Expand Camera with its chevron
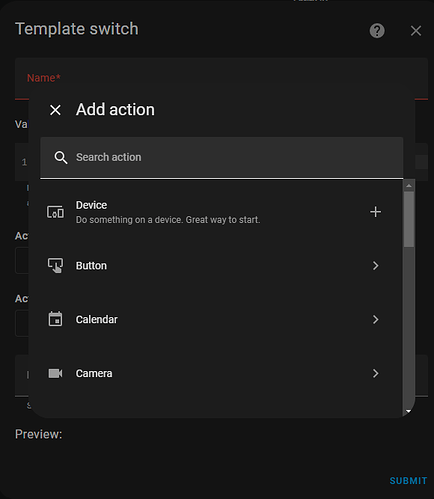This screenshot has width=434, height=499. pos(376,373)
